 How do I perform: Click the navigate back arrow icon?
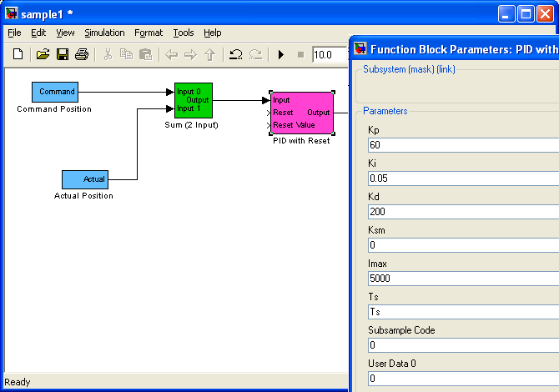172,54
